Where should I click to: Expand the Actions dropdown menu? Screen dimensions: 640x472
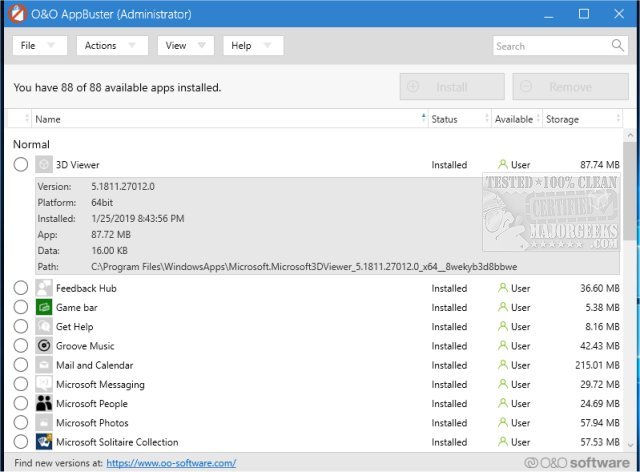tap(111, 46)
